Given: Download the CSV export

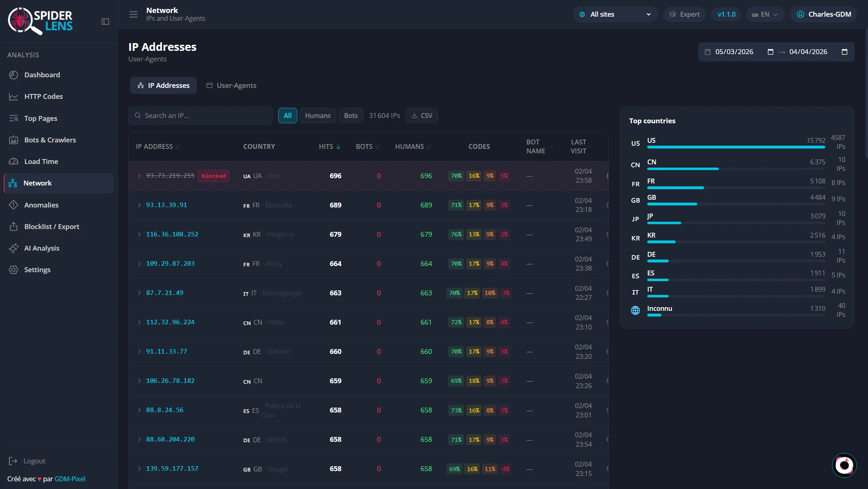Looking at the screenshot, I should 422,116.
